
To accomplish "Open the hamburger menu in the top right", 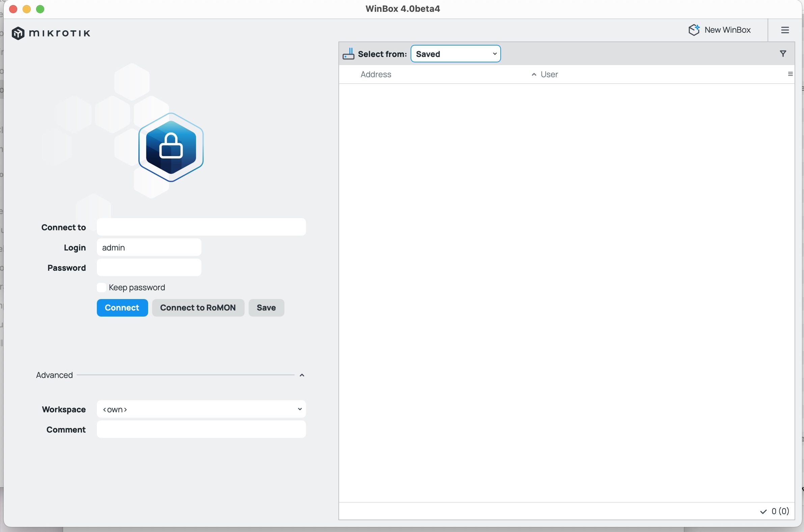I will 785,30.
